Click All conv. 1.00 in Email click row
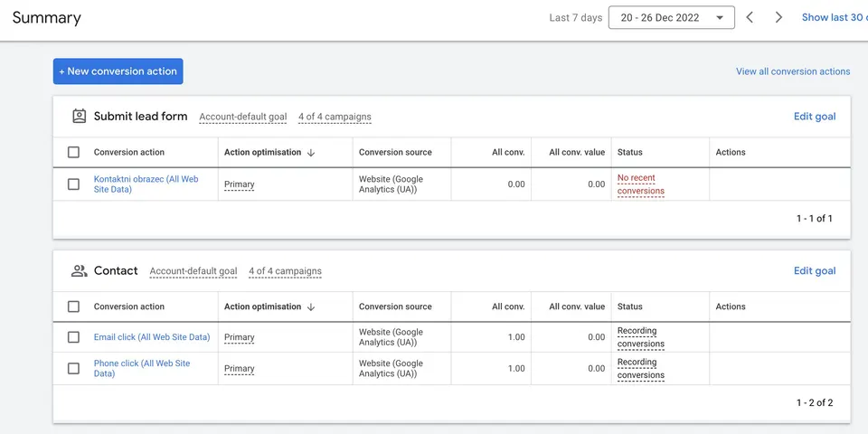The width and height of the screenshot is (868, 434). (x=516, y=337)
